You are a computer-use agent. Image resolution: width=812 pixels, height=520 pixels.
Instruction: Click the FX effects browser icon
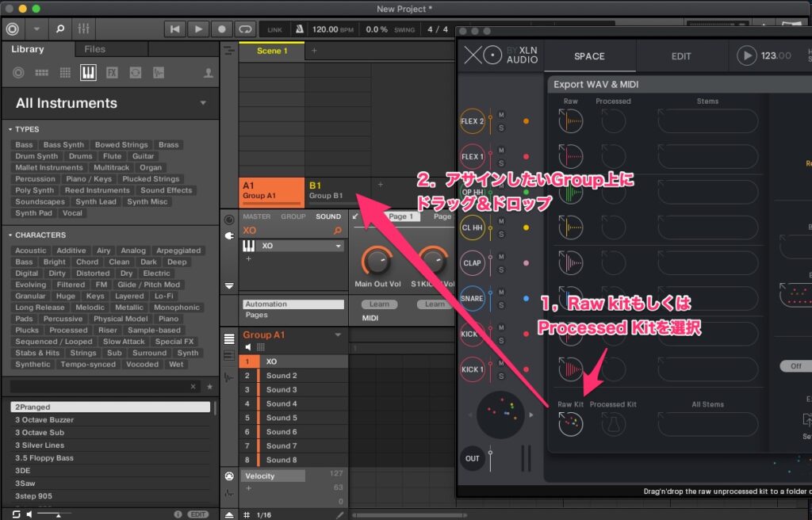pyautogui.click(x=112, y=73)
